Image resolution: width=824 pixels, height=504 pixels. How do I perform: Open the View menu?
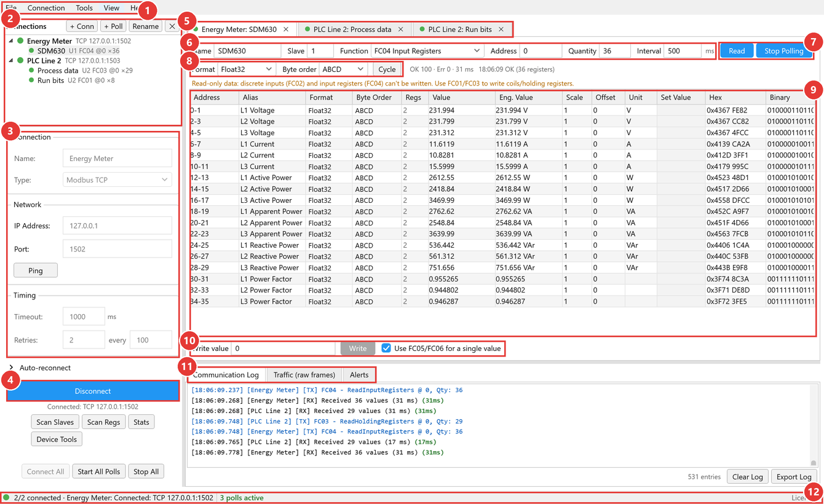click(x=111, y=8)
